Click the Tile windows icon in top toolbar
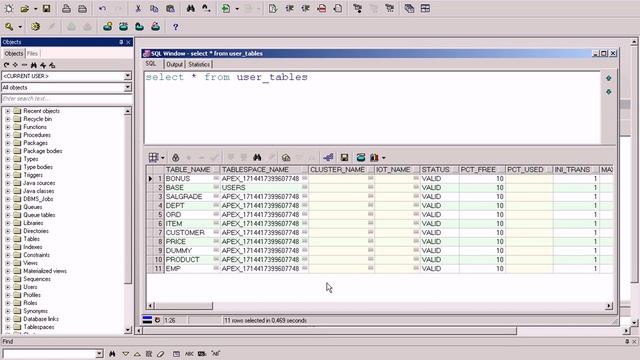This screenshot has width=640, height=360. pyautogui.click(x=425, y=9)
